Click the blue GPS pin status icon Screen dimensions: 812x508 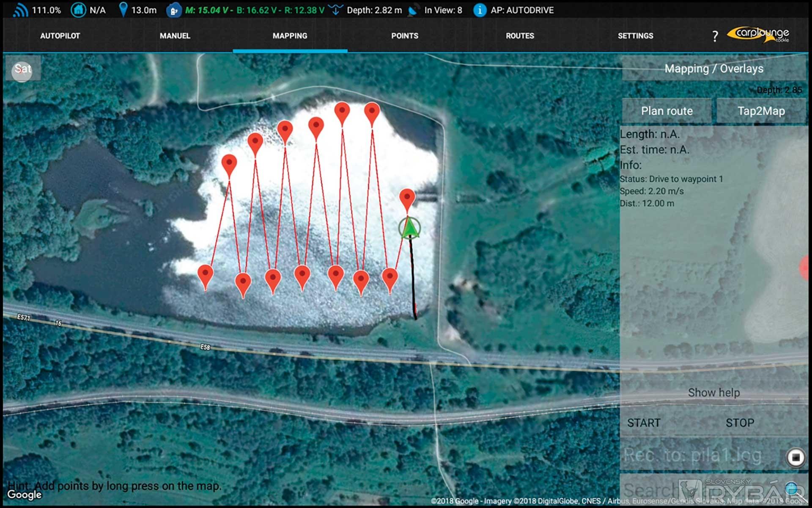(x=123, y=10)
